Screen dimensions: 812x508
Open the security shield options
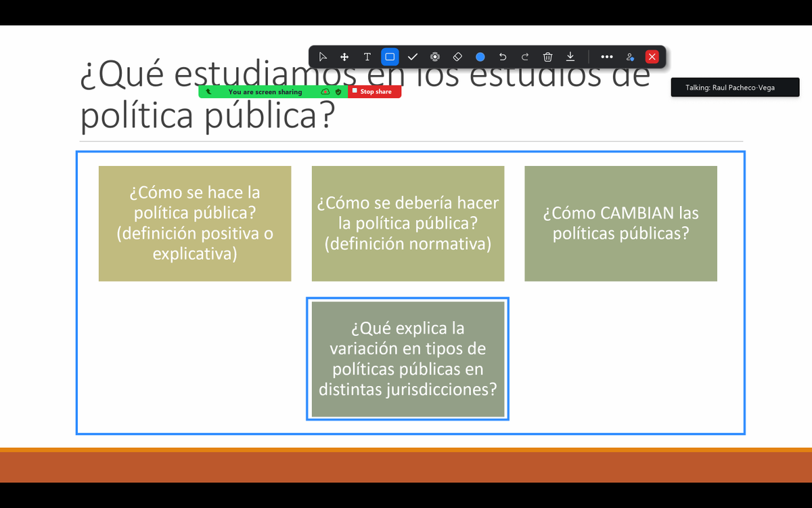[338, 91]
